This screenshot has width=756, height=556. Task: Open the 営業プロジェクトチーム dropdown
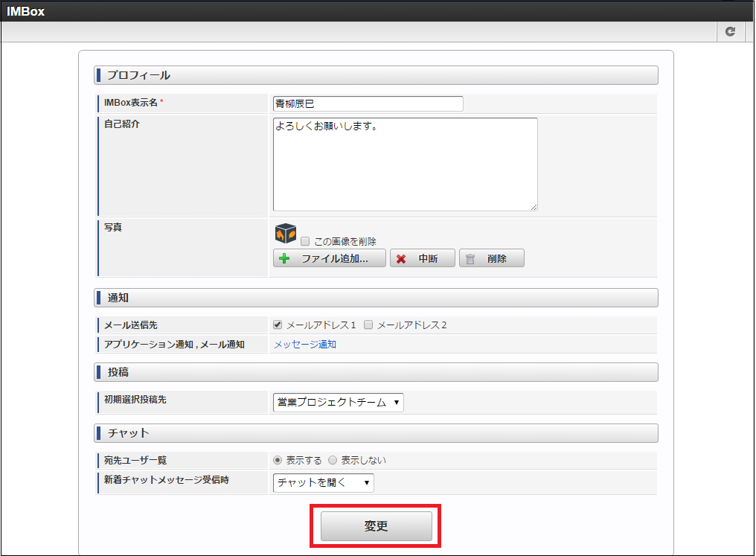(x=339, y=402)
